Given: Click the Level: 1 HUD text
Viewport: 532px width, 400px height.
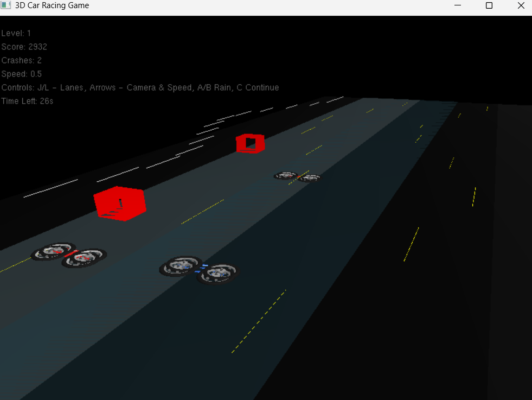Looking at the screenshot, I should tap(16, 33).
